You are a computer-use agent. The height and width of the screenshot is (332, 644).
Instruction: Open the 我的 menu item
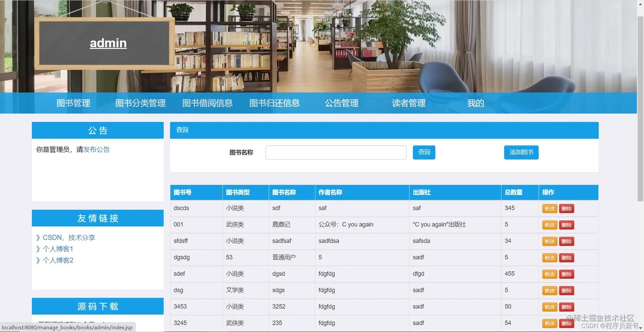(475, 103)
